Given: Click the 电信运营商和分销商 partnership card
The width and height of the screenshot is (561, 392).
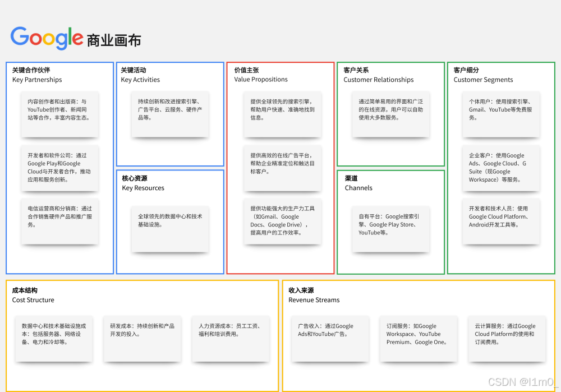Looking at the screenshot, I should tap(60, 222).
